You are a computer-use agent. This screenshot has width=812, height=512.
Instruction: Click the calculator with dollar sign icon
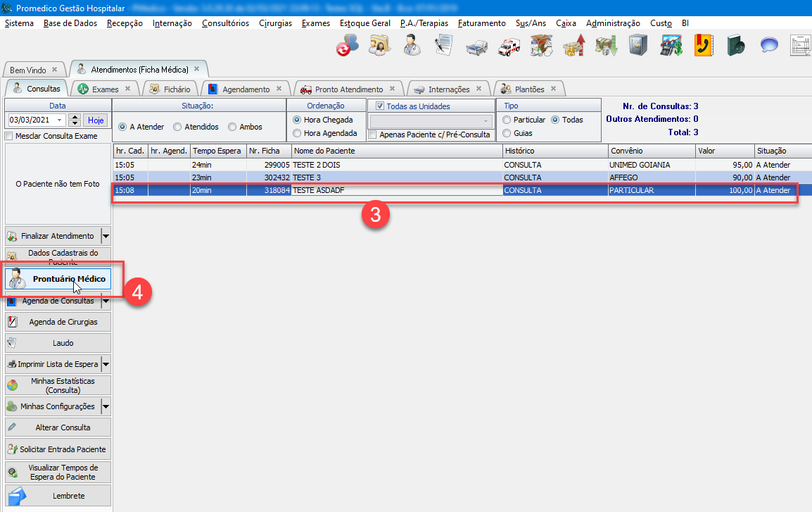pyautogui.click(x=669, y=46)
